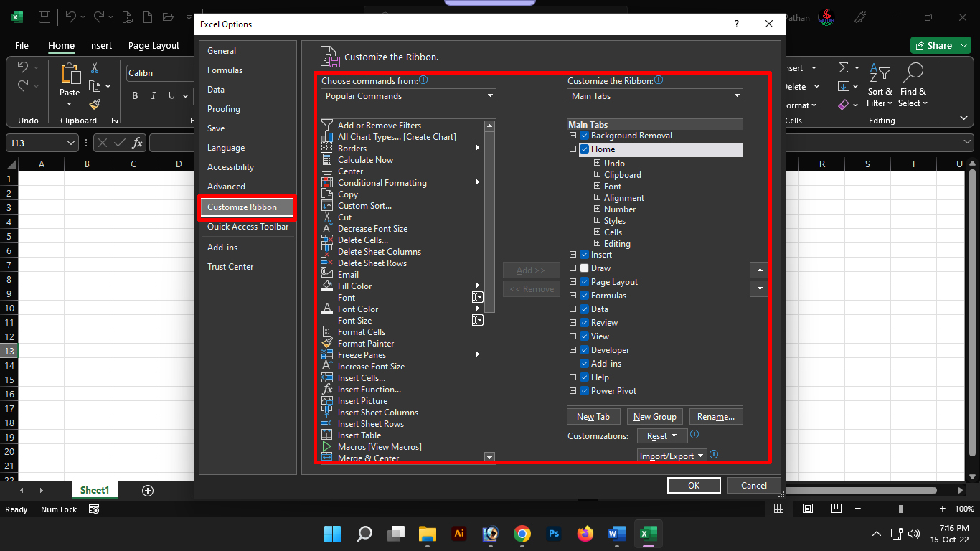Open the Proofing options category
The height and width of the screenshot is (551, 980).
click(224, 109)
